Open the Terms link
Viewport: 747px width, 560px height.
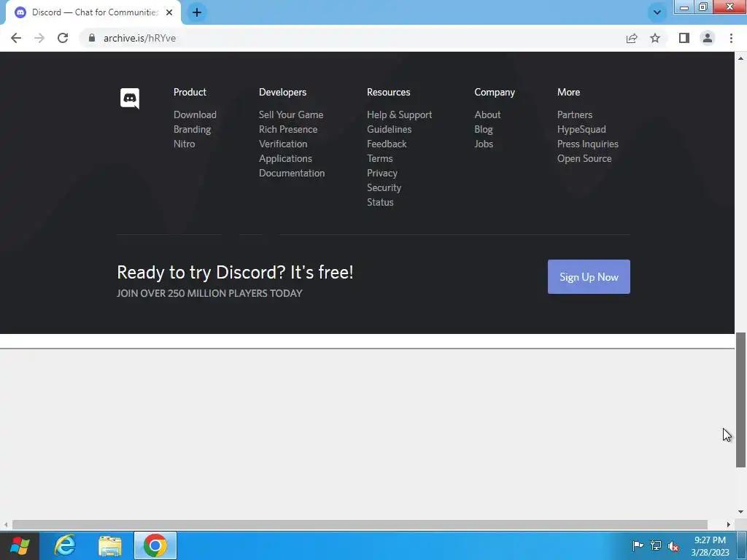pyautogui.click(x=379, y=158)
